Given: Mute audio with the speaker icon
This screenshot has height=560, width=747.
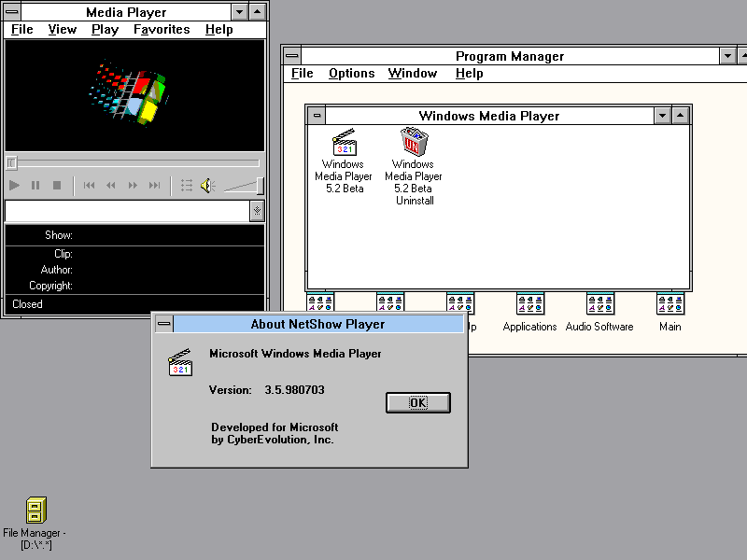Looking at the screenshot, I should 207,185.
